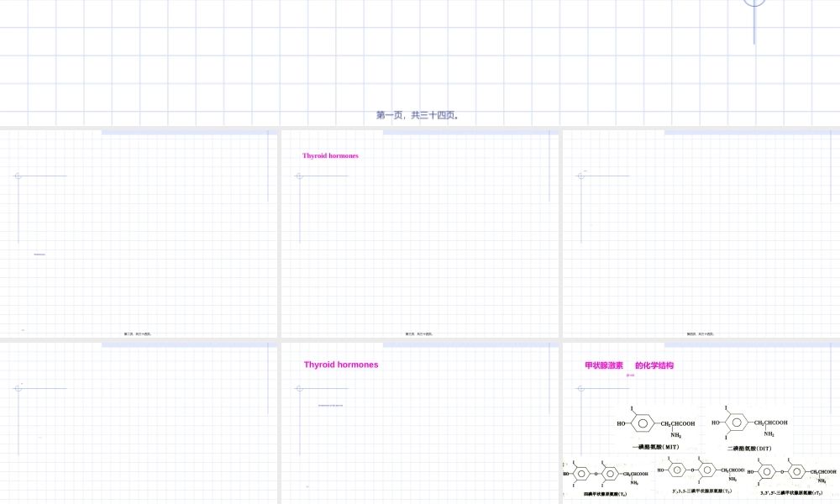Click the page one footer text 第一页，共三十四页
Viewport: 840px width, 504px height.
417,116
